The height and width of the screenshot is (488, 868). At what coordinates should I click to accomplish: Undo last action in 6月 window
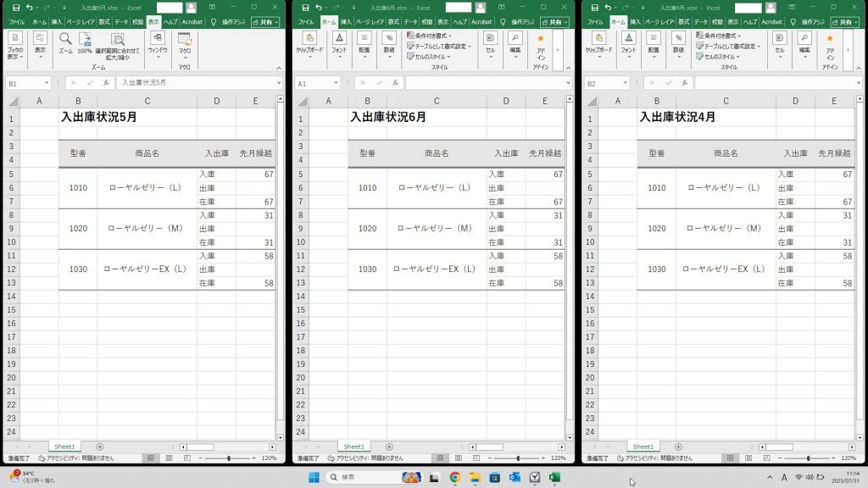pyautogui.click(x=319, y=8)
